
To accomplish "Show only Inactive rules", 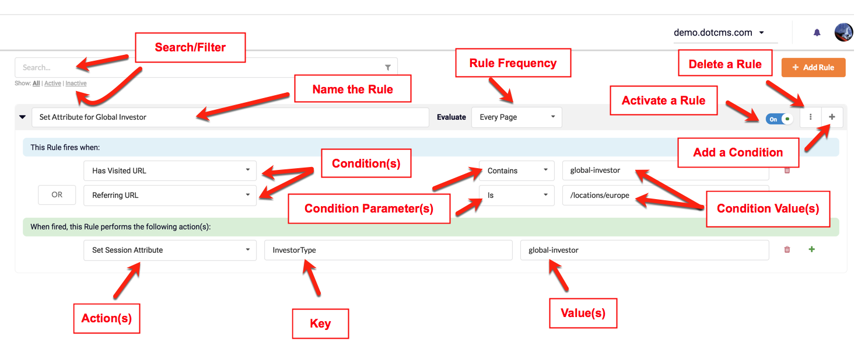I will (76, 83).
